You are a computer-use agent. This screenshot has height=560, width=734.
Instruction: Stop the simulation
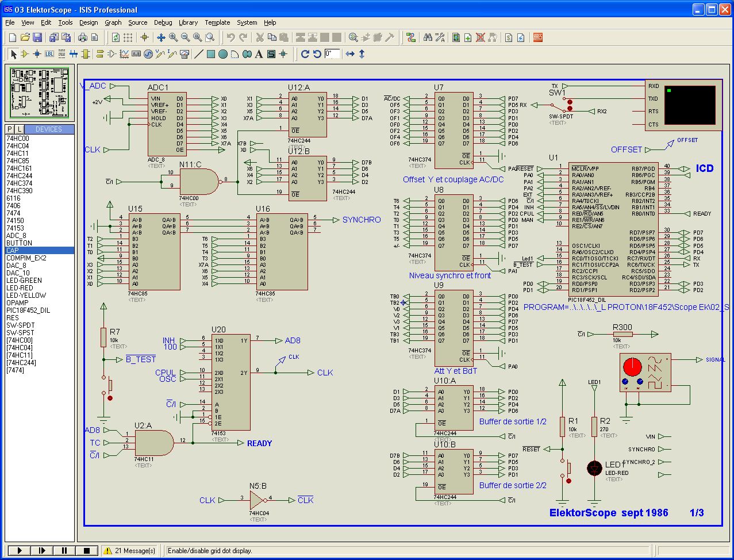[x=86, y=551]
